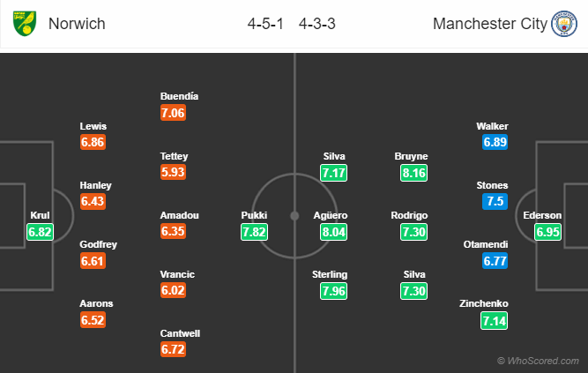Click Zinchenko's 7.14 rating badge

[x=495, y=321]
